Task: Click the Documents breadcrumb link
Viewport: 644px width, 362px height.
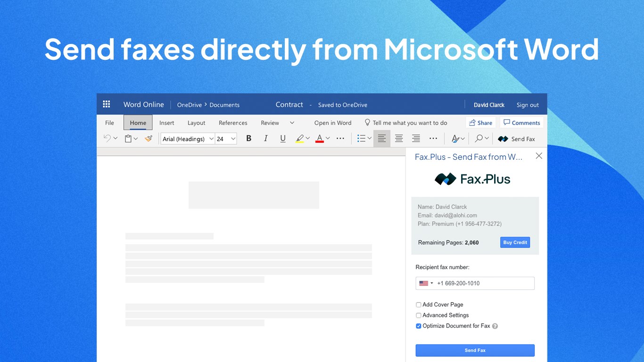Action: click(224, 105)
